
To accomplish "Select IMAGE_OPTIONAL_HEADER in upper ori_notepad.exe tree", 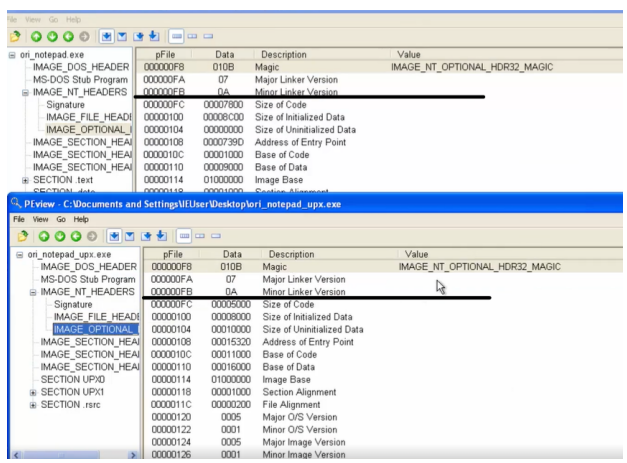I will pyautogui.click(x=88, y=130).
